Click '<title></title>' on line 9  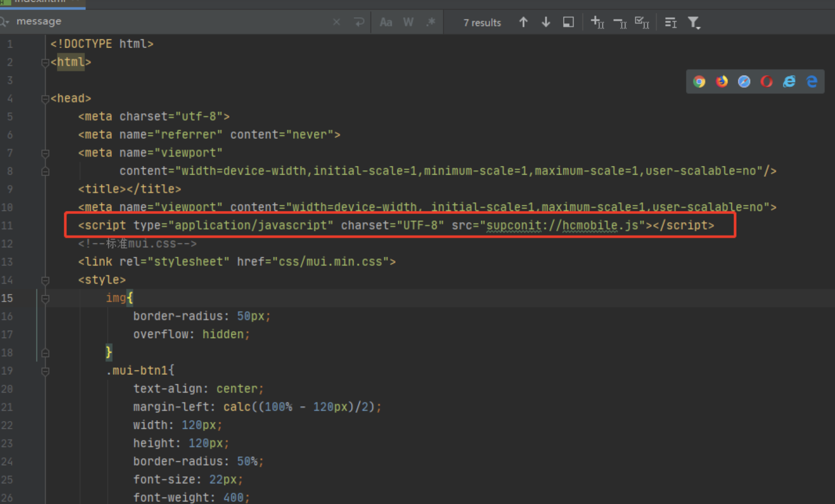129,189
